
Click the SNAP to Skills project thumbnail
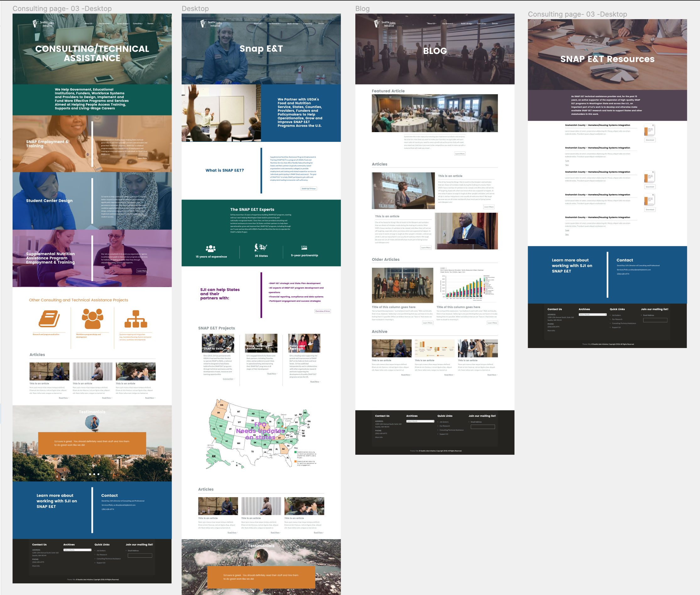point(218,343)
